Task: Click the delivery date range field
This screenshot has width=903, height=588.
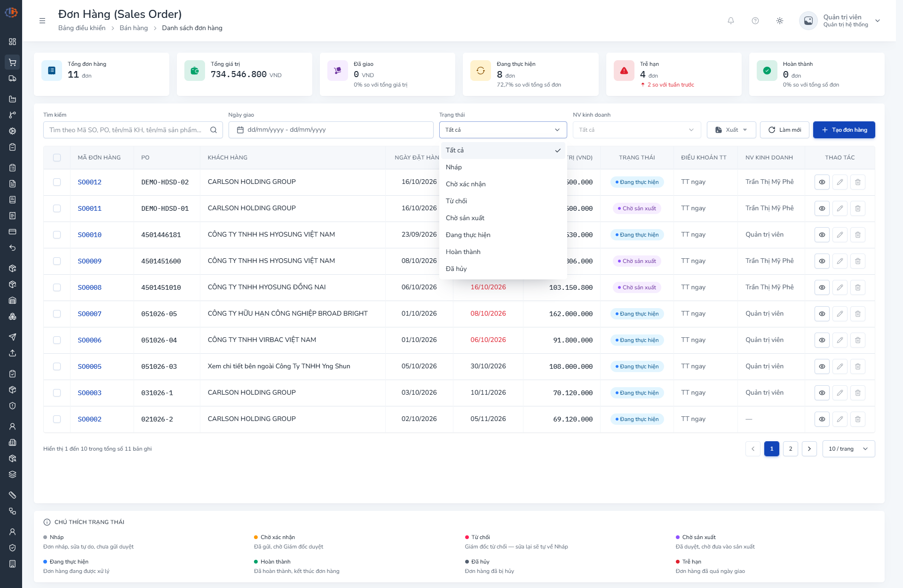Action: [331, 130]
